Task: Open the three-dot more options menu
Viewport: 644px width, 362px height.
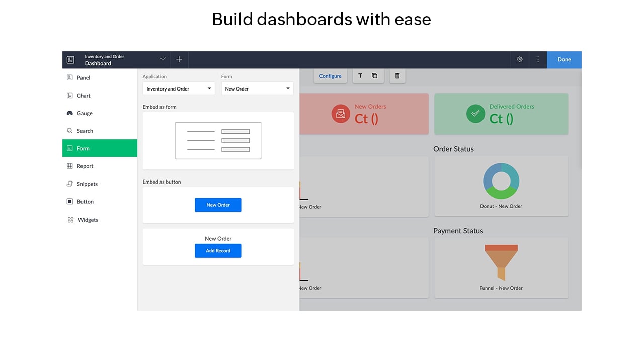Action: tap(538, 59)
